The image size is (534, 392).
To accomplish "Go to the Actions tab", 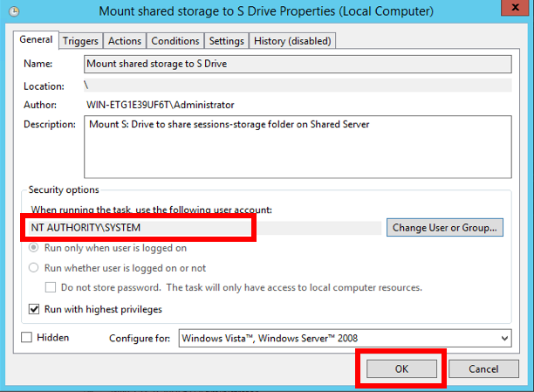I will coord(125,41).
